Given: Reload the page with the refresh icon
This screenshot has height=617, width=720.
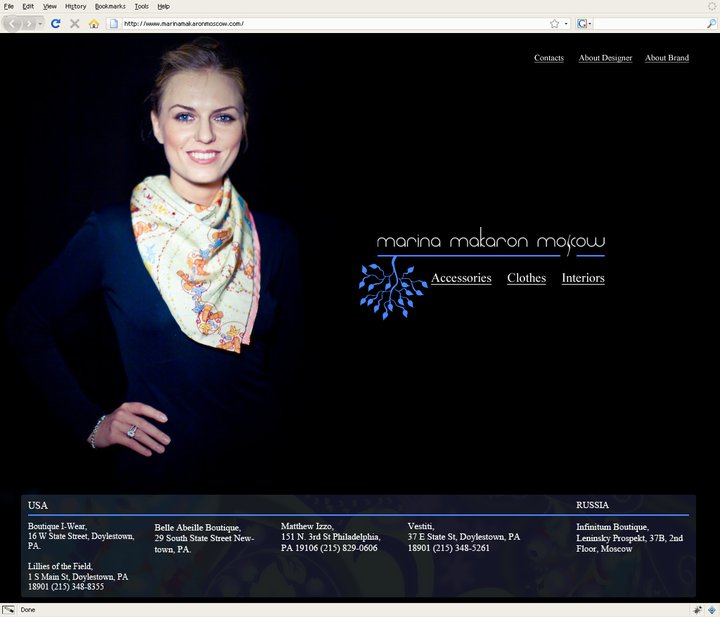Looking at the screenshot, I should click(56, 23).
